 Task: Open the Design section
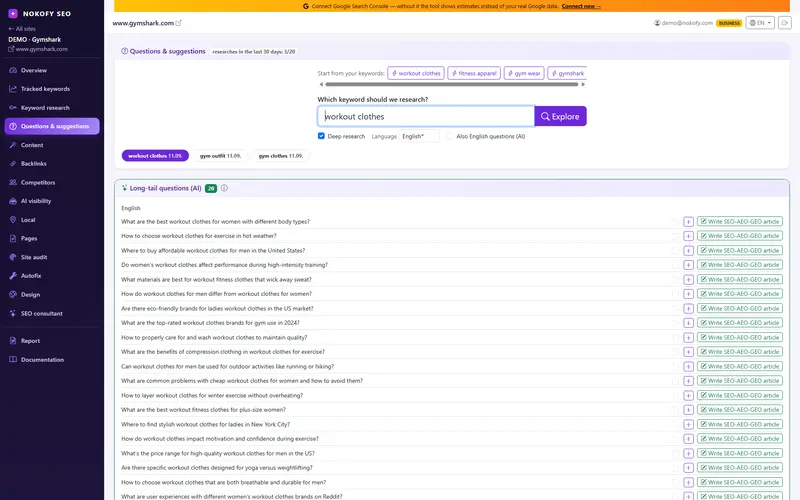pos(30,295)
